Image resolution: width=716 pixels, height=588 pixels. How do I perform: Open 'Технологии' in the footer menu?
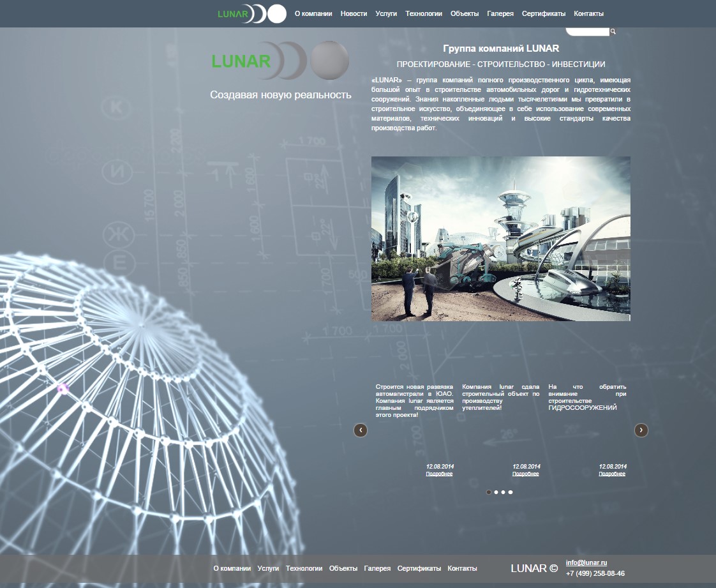coord(304,568)
